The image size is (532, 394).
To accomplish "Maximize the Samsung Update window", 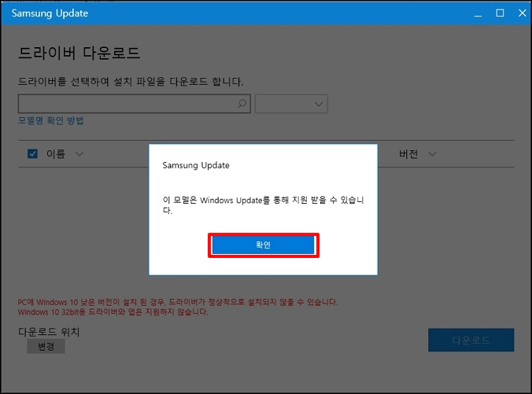I will tap(500, 13).
